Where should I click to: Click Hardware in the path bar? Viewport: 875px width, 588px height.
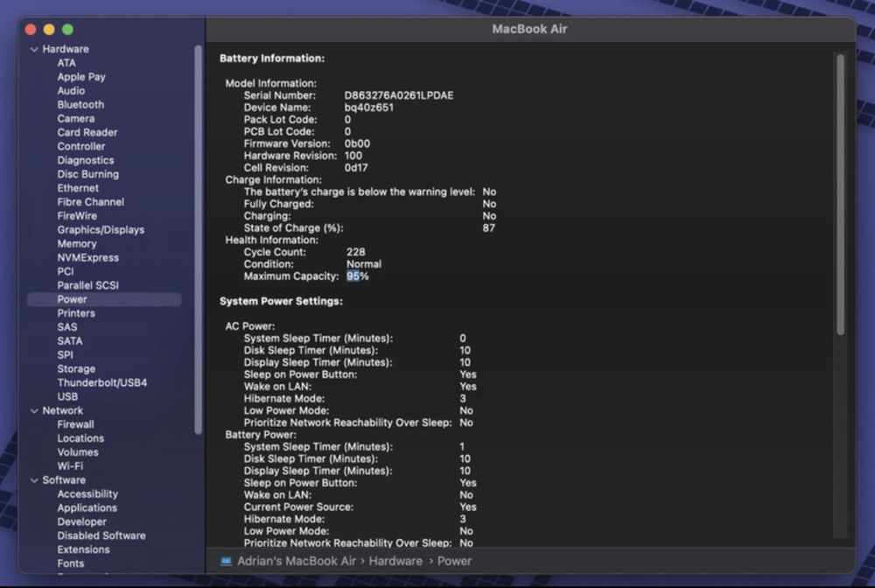coord(395,562)
